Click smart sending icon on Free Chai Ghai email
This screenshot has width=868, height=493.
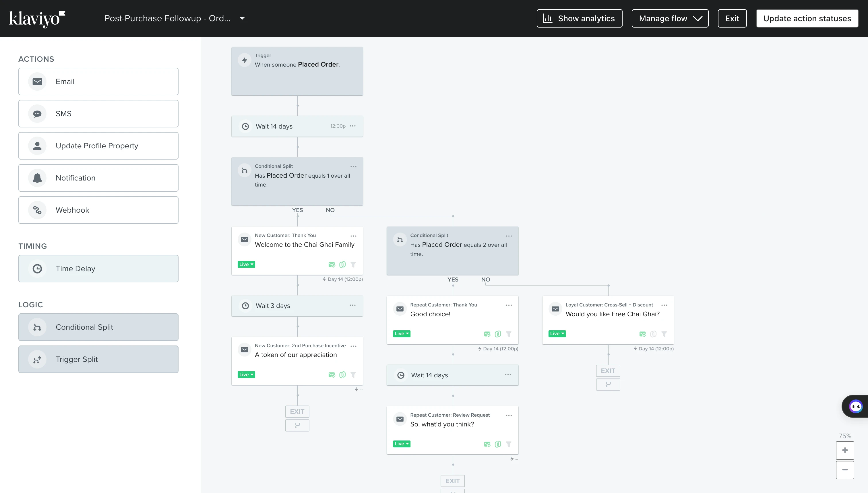(x=642, y=334)
